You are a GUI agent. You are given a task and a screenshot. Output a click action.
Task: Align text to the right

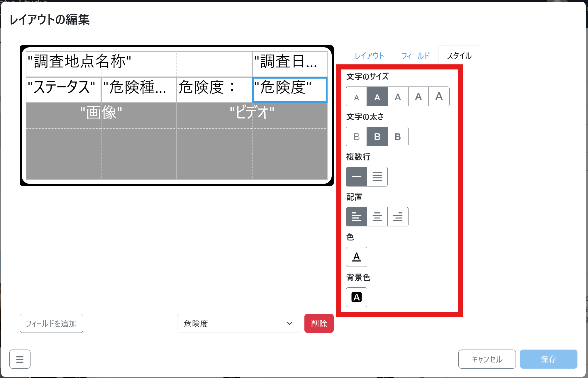[398, 217]
